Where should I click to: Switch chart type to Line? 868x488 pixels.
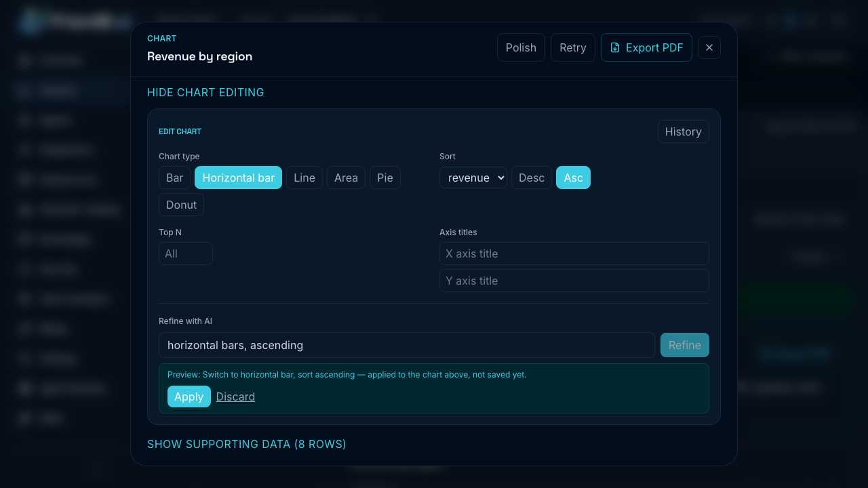(304, 178)
